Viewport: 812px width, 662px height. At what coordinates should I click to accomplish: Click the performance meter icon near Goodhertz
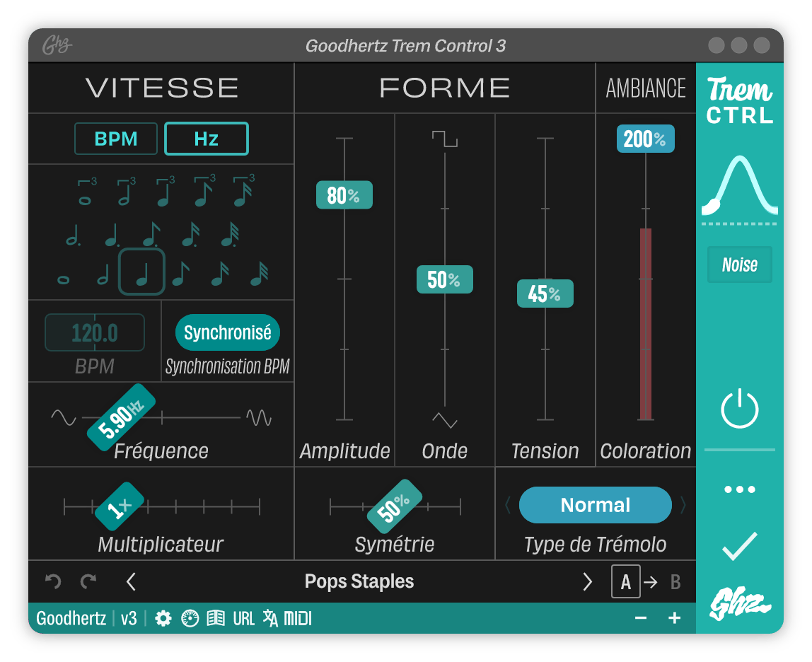pyautogui.click(x=190, y=617)
